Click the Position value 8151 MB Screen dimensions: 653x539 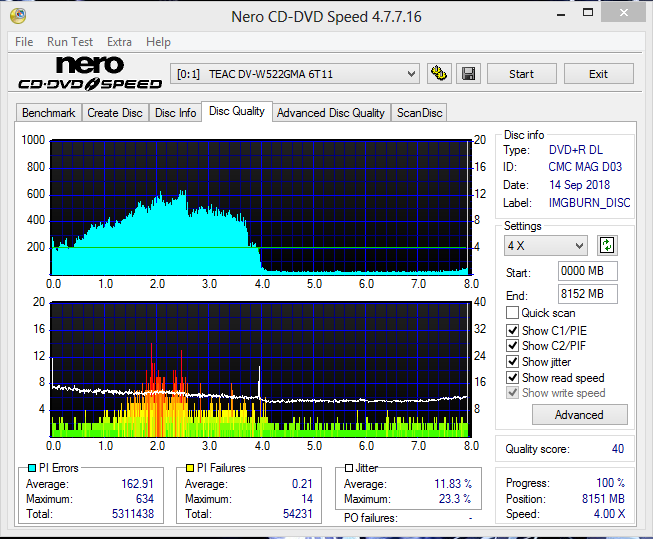603,499
